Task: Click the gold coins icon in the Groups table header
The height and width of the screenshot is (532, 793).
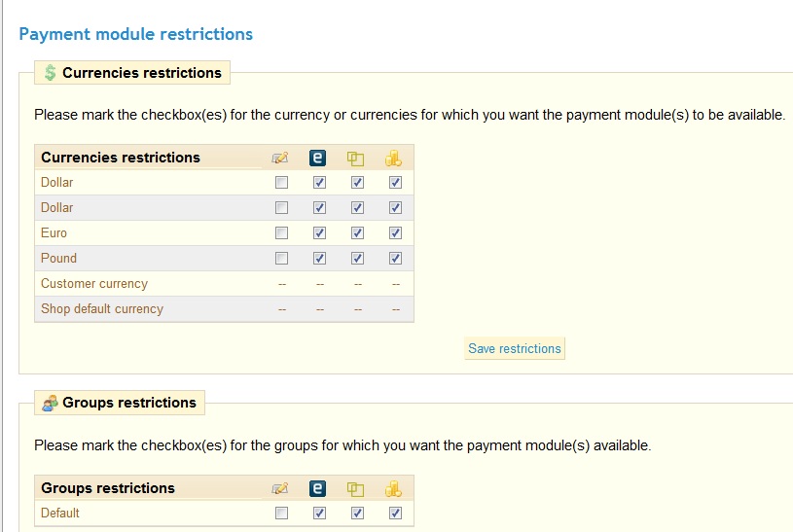Action: (x=394, y=488)
